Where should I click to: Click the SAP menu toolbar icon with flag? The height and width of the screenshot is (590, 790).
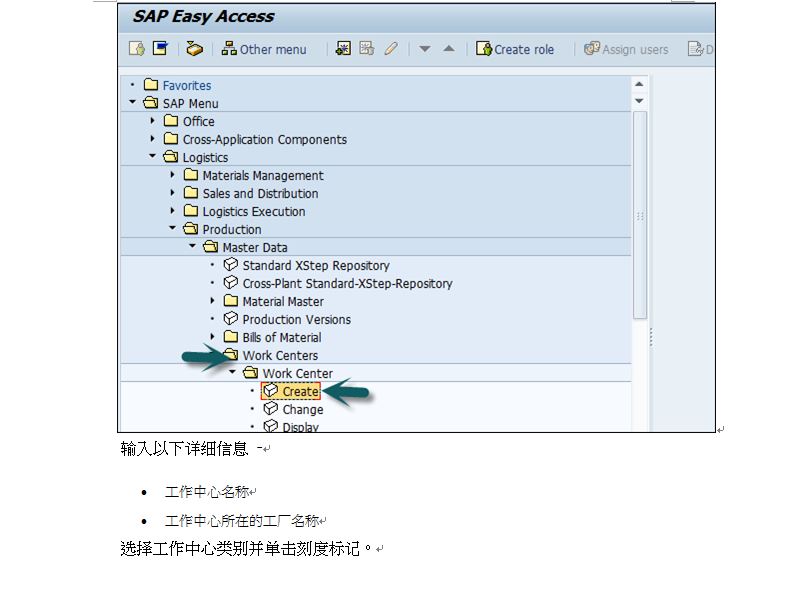click(160, 48)
